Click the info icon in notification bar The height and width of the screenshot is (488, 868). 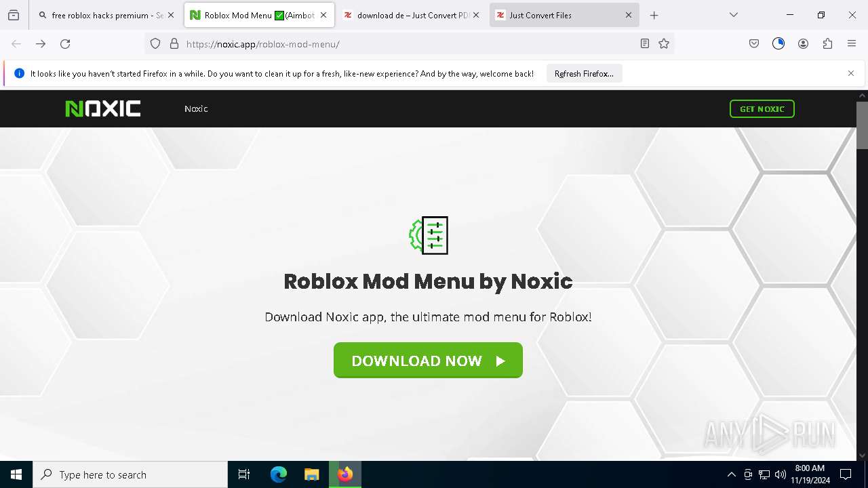click(19, 73)
